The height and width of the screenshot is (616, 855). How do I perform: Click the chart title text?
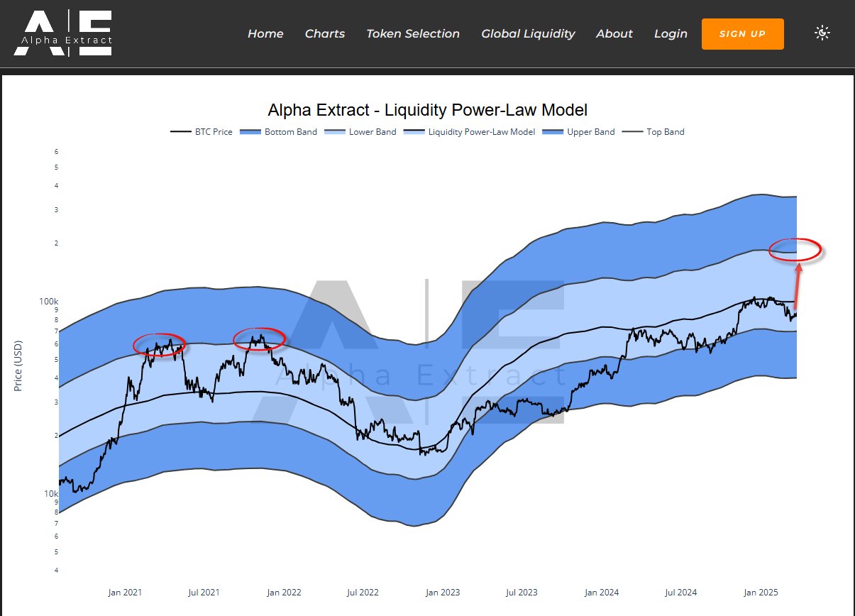(x=427, y=110)
